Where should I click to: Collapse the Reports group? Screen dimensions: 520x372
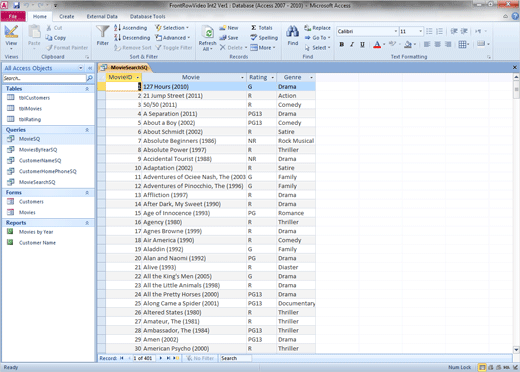(87, 223)
